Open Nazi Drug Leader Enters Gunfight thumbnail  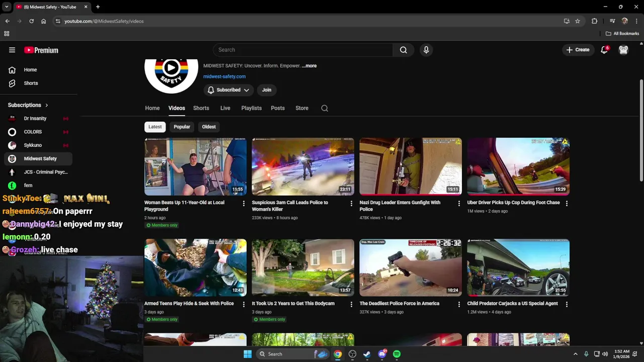tap(411, 166)
